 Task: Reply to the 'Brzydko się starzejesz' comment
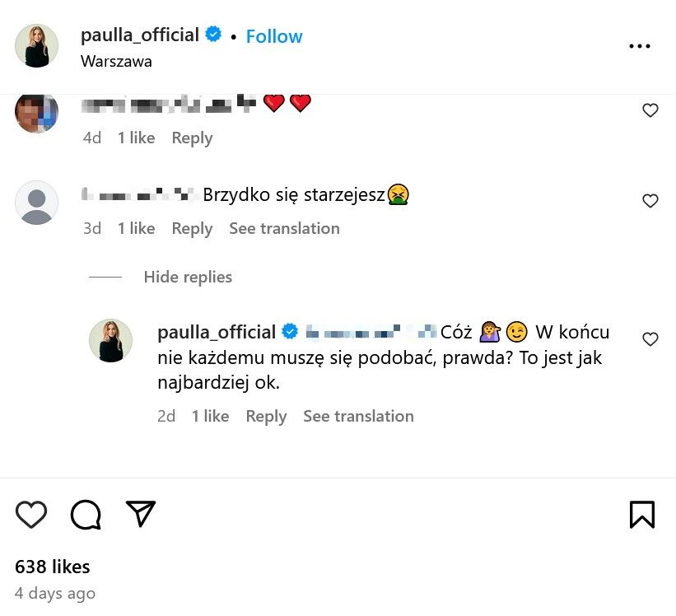point(192,229)
